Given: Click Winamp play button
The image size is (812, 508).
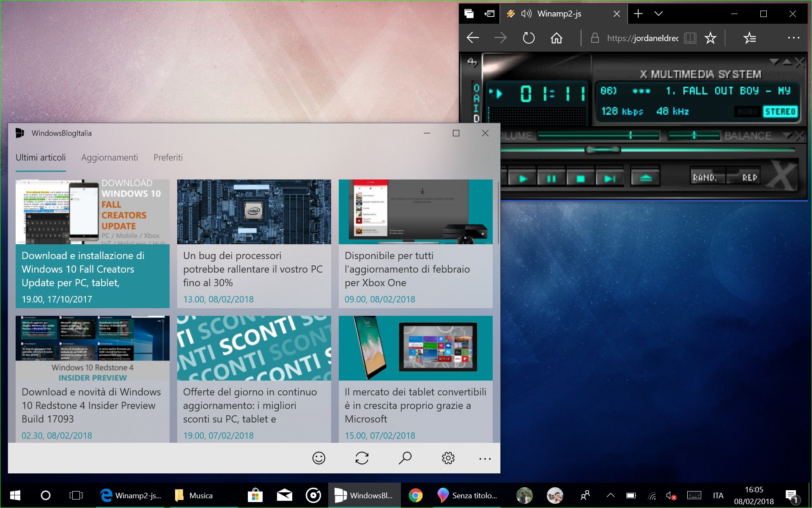Looking at the screenshot, I should click(523, 178).
